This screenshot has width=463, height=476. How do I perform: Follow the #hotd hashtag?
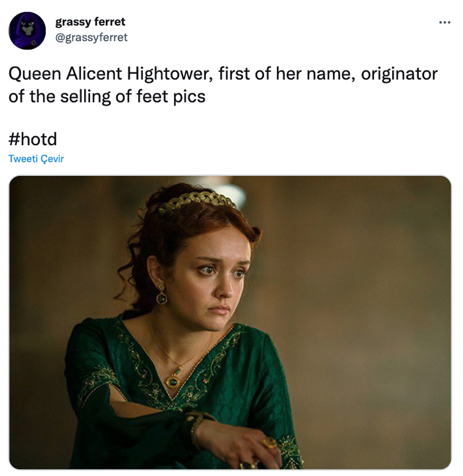point(33,139)
